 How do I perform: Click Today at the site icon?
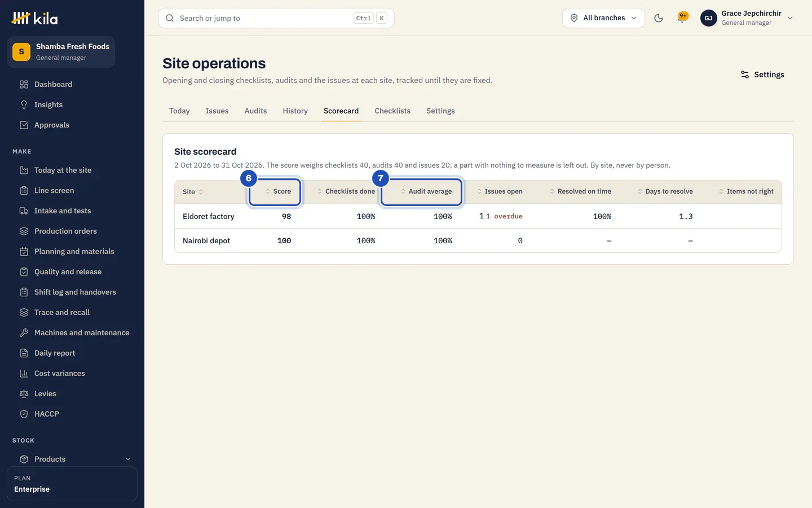tap(24, 170)
